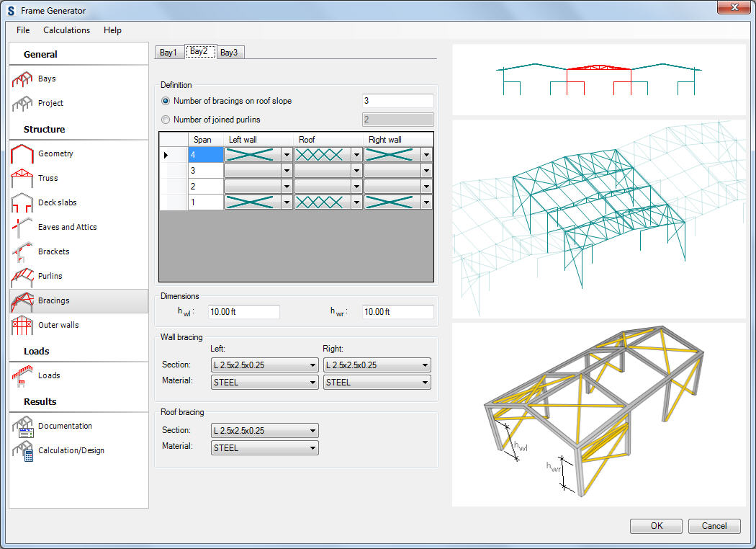
Task: Open Deck slabs icon
Action: [22, 202]
